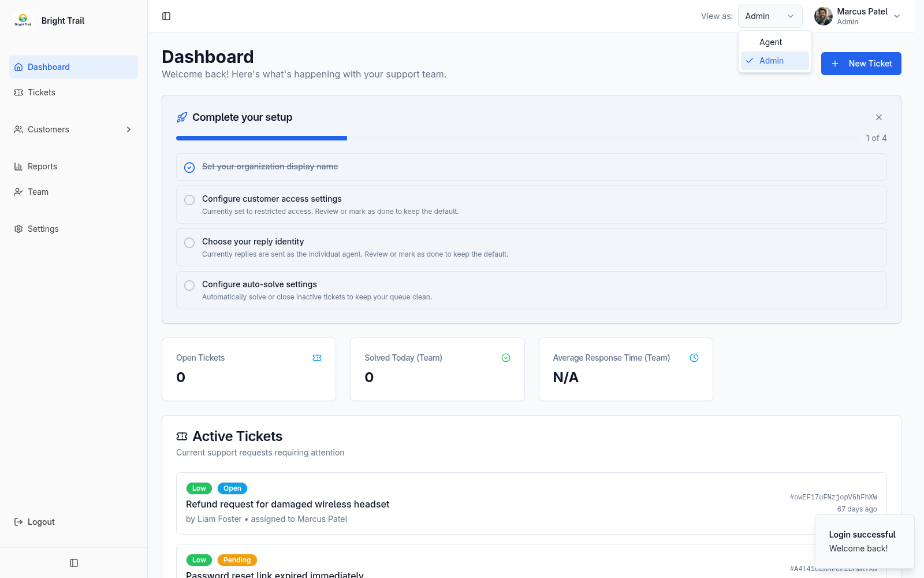Image resolution: width=924 pixels, height=578 pixels.
Task: Open Customers section from sidebar
Action: point(73,129)
